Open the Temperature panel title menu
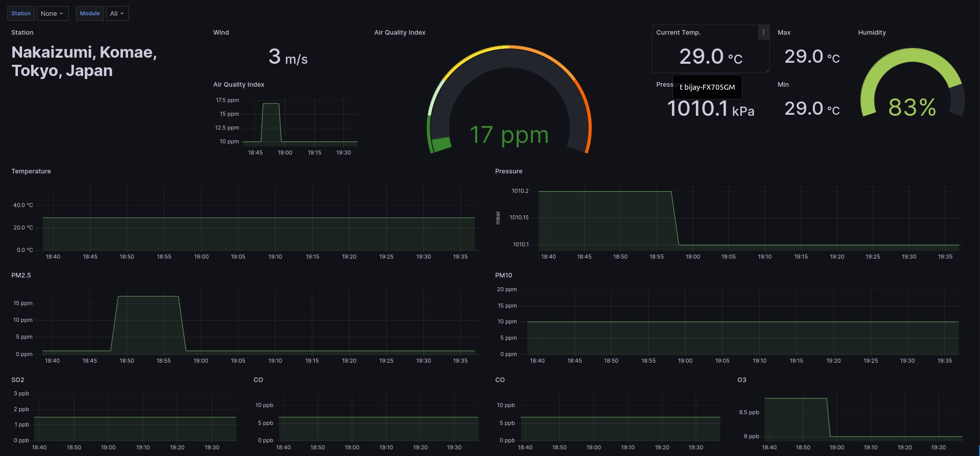This screenshot has height=456, width=980. (31, 171)
